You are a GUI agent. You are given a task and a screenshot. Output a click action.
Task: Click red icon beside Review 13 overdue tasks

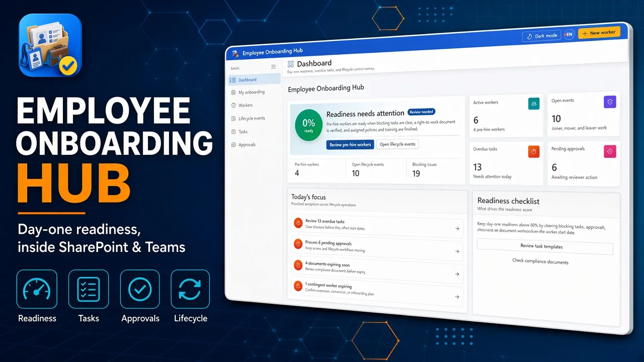[x=298, y=223]
